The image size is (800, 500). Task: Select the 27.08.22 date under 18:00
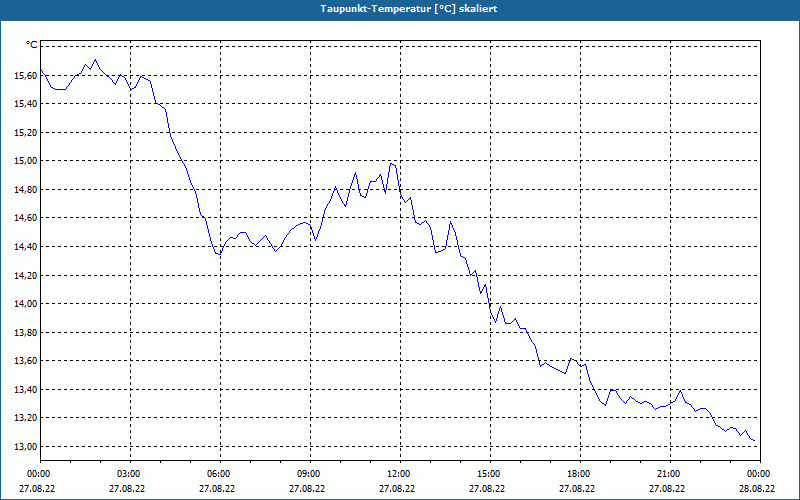pos(577,489)
